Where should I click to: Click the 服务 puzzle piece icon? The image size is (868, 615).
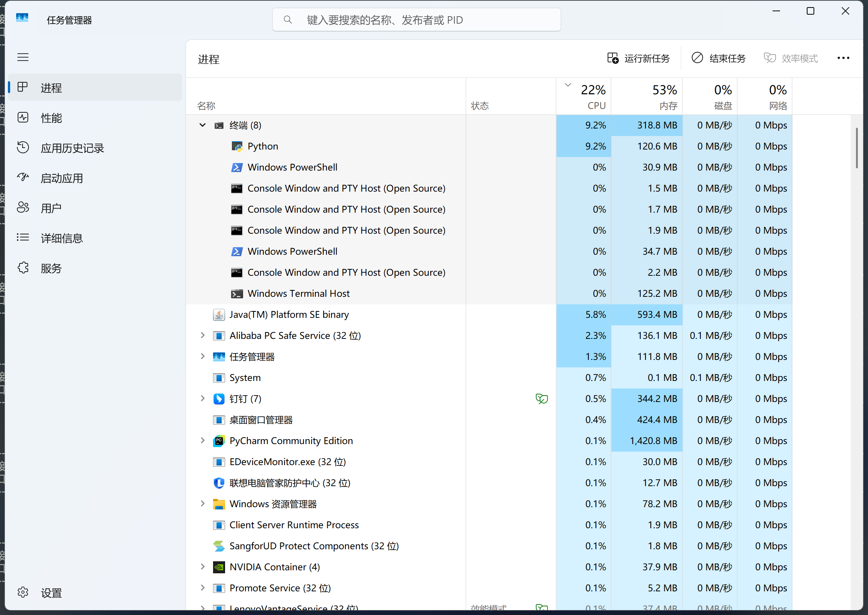tap(23, 268)
